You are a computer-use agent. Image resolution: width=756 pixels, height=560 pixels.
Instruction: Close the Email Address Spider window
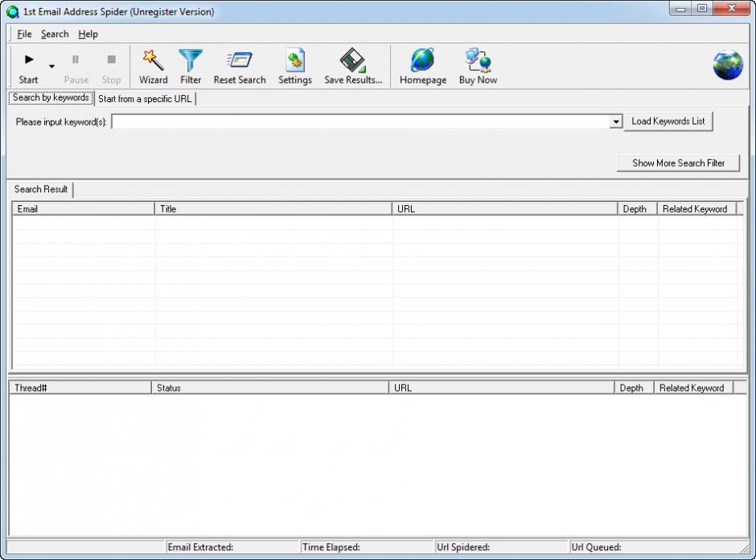pyautogui.click(x=731, y=9)
